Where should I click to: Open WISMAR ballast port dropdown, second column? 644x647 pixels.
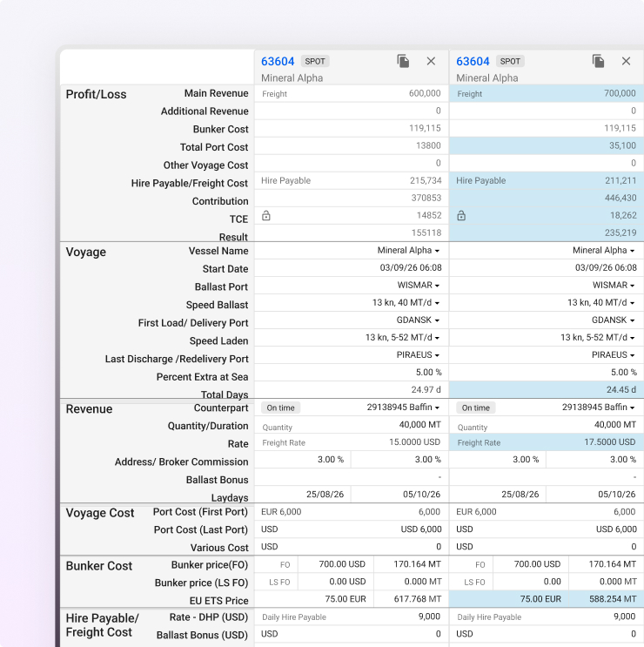pos(614,285)
